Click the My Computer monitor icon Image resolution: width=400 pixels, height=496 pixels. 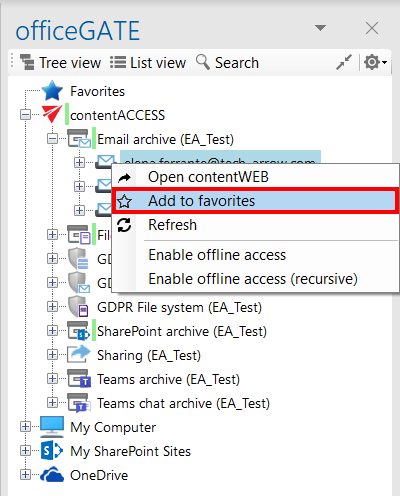52,427
